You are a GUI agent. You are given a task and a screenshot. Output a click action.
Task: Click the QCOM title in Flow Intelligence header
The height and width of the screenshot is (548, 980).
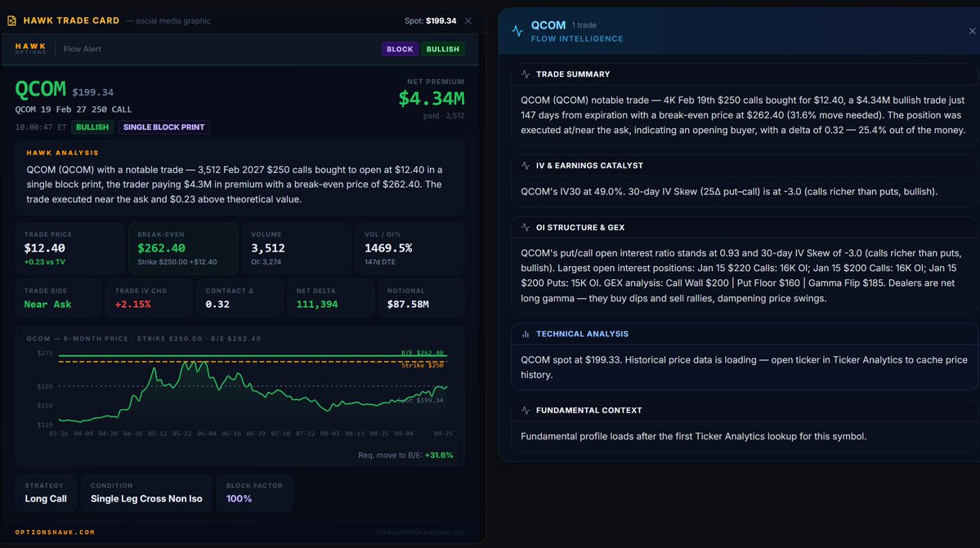pyautogui.click(x=548, y=25)
